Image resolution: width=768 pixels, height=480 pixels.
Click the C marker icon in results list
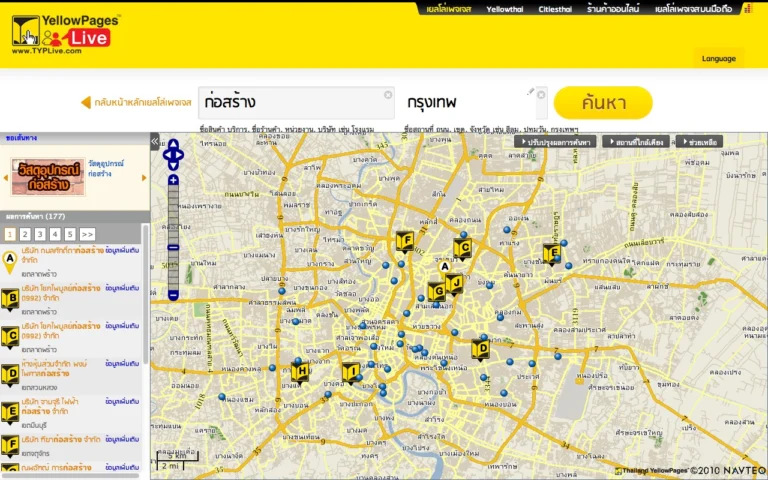[10, 338]
